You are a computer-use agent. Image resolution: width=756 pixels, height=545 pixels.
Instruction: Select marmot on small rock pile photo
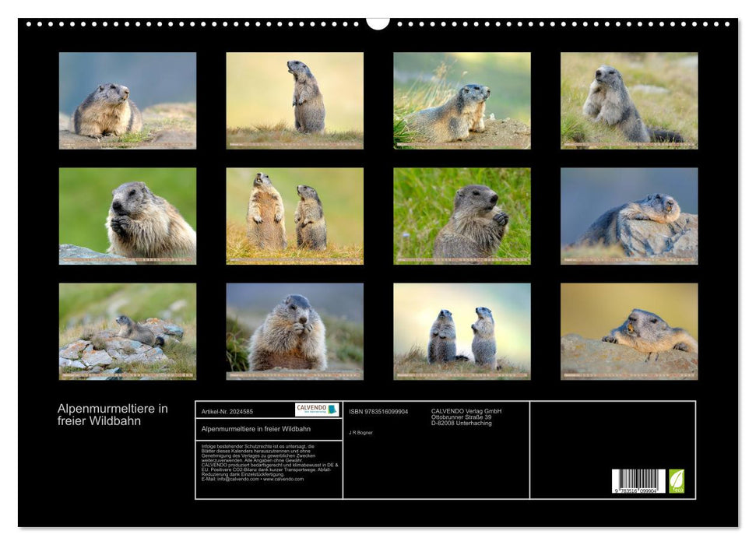pyautogui.click(x=128, y=331)
